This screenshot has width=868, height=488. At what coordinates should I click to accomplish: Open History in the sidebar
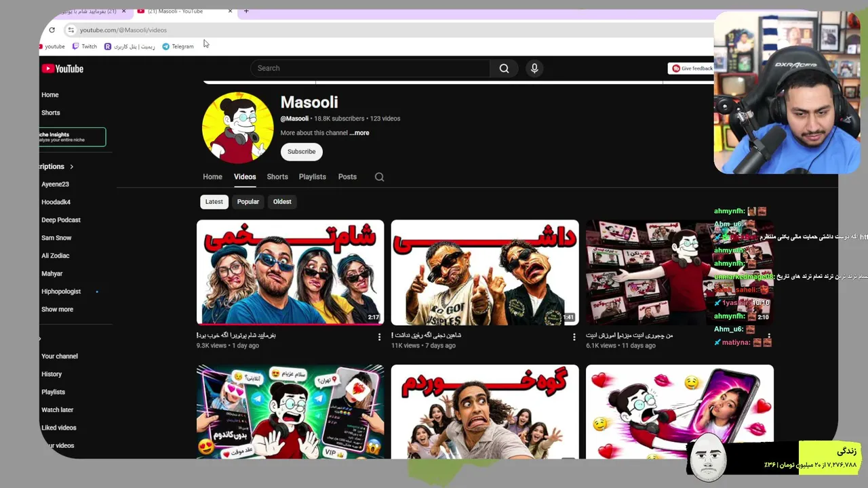pyautogui.click(x=52, y=374)
